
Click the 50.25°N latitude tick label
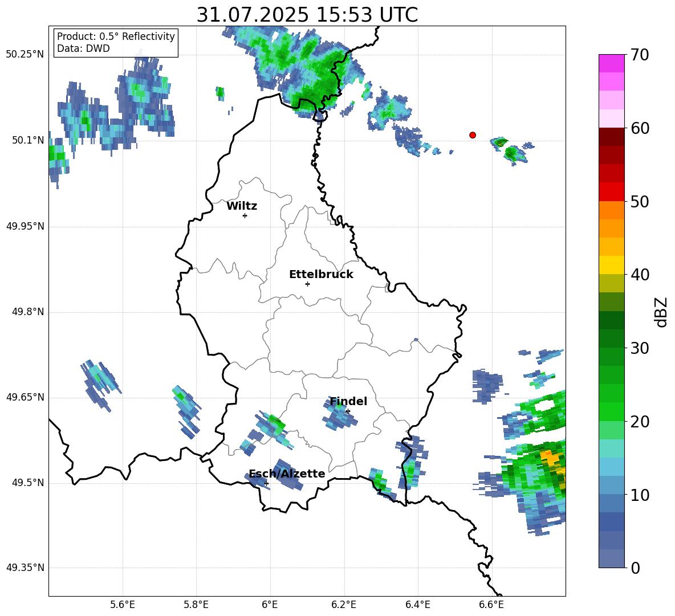tap(25, 55)
